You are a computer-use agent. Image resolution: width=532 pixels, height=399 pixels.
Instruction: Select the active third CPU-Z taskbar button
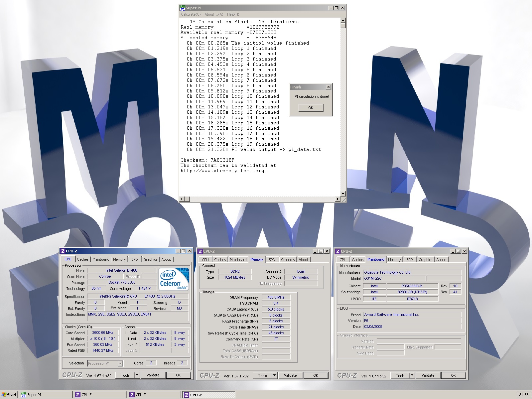(x=209, y=395)
